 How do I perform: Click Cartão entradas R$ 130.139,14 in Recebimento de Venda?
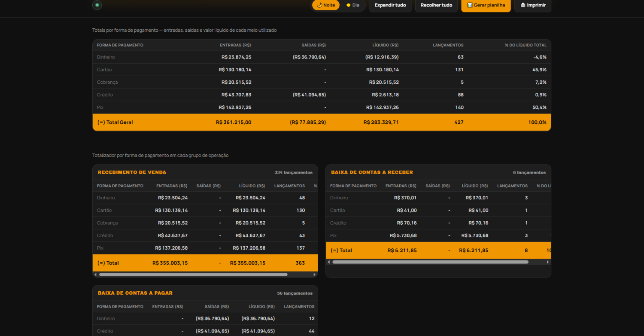click(171, 210)
